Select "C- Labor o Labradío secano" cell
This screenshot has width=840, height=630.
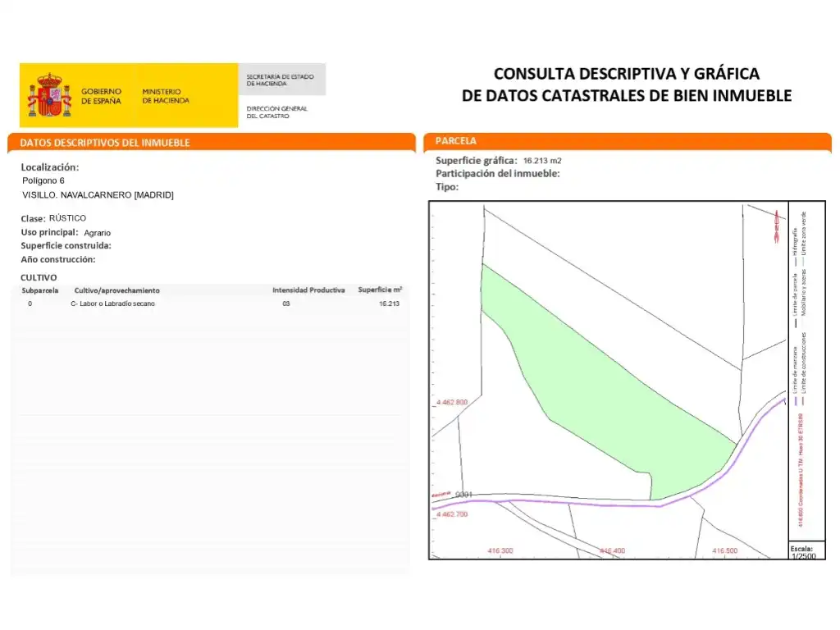[x=112, y=304]
